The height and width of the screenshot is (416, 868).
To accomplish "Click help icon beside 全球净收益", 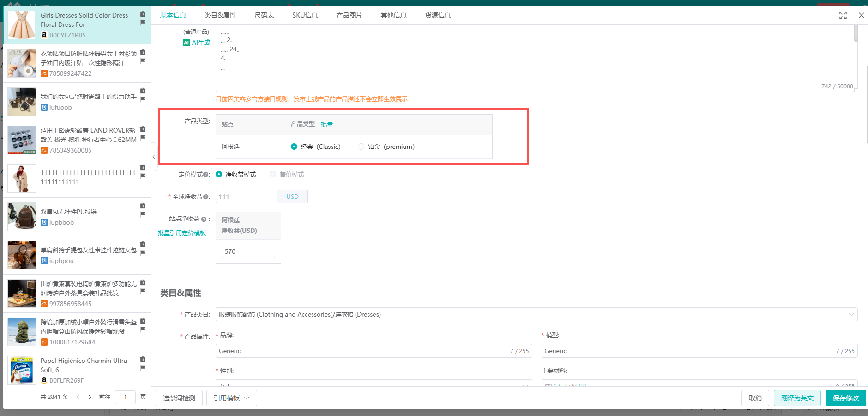I will click(206, 197).
